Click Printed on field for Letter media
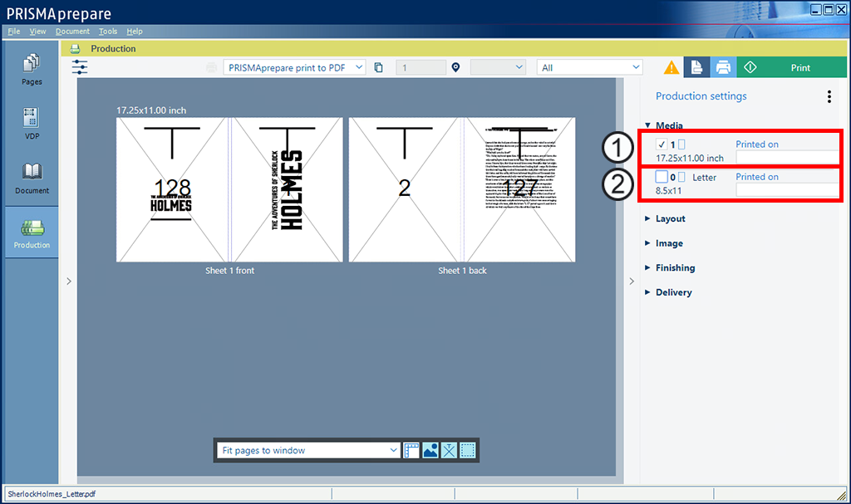 787,190
